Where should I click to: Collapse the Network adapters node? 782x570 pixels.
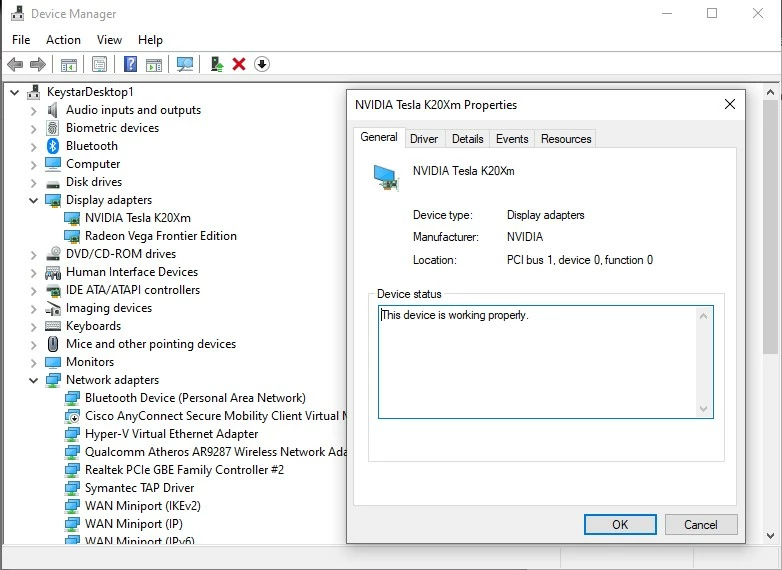pyautogui.click(x=33, y=380)
